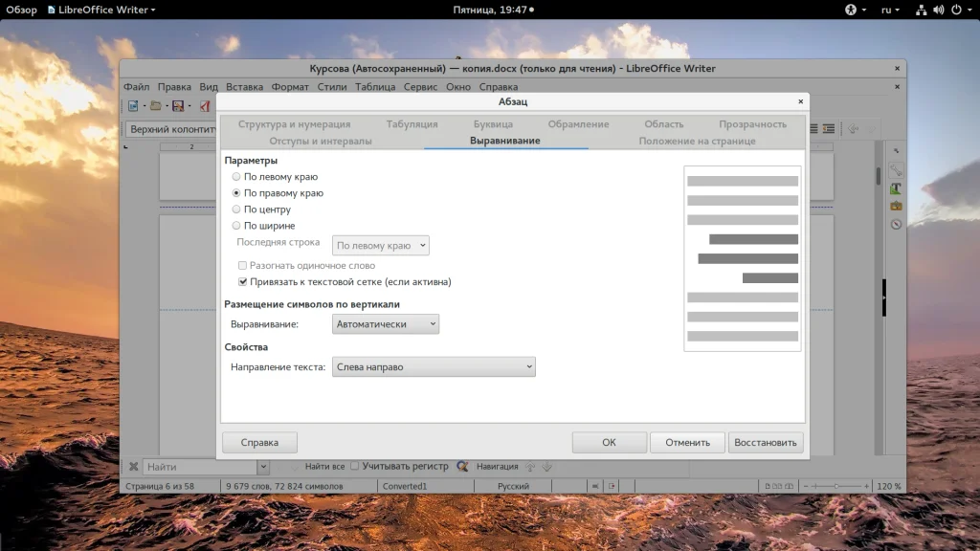Click the Export as PDF toolbar icon
Screen dimensions: 980x551
pyautogui.click(x=204, y=106)
